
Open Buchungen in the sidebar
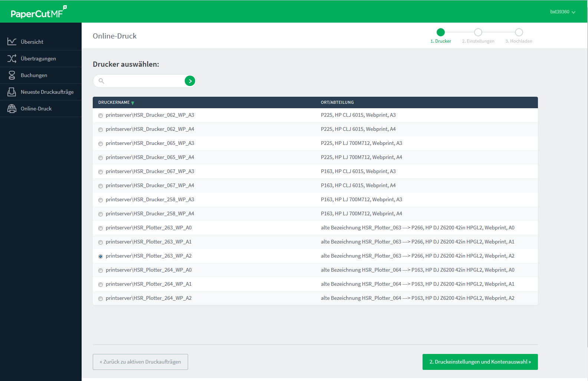pyautogui.click(x=34, y=75)
